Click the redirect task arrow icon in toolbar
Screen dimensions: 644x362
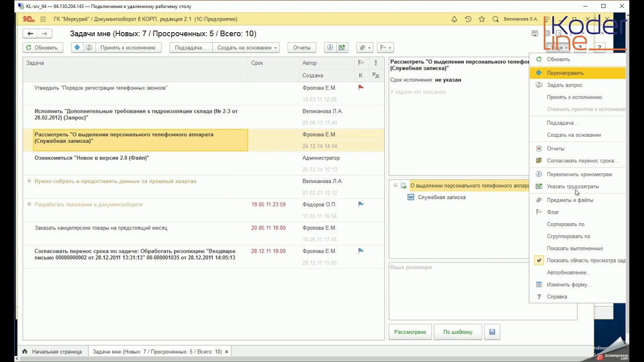tap(77, 48)
